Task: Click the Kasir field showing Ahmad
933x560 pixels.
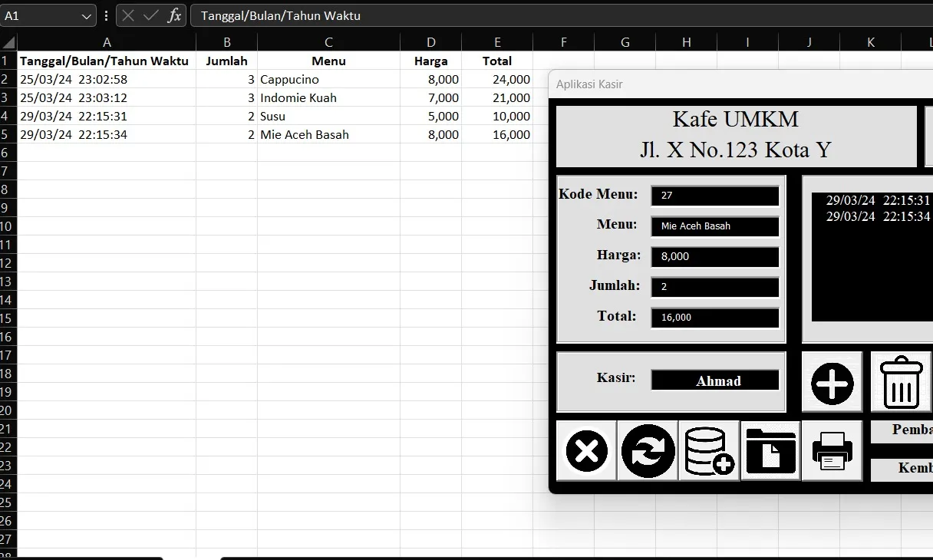Action: (714, 380)
